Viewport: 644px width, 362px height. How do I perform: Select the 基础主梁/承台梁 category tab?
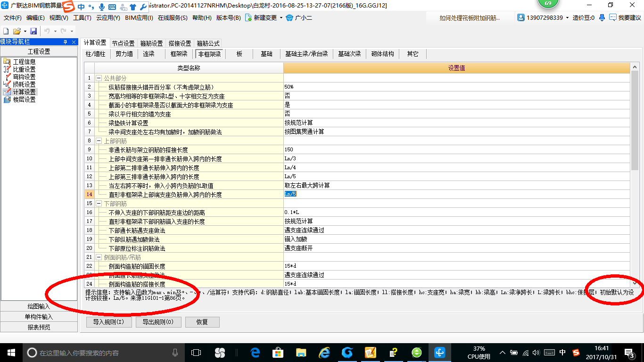306,54
